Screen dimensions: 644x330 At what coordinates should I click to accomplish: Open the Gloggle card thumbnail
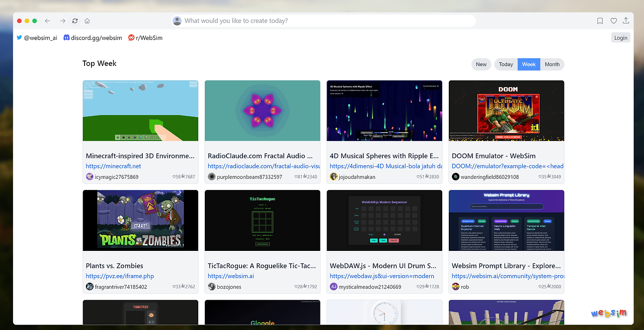coord(262,312)
